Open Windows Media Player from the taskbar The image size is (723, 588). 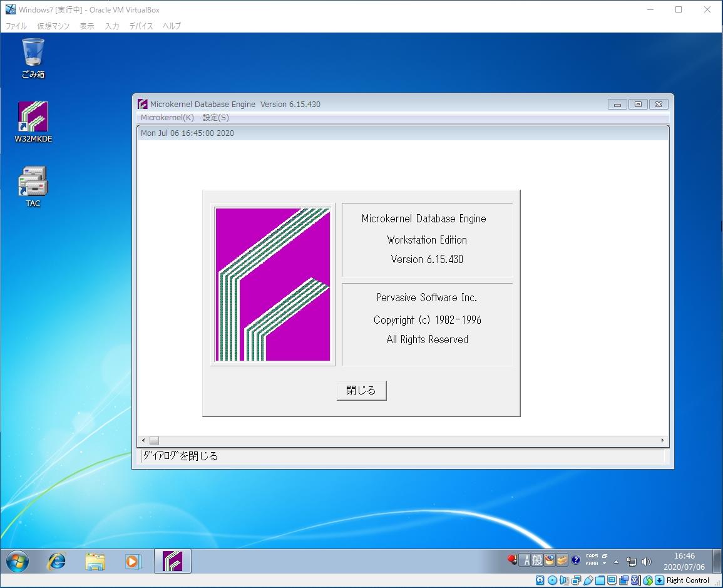[133, 561]
